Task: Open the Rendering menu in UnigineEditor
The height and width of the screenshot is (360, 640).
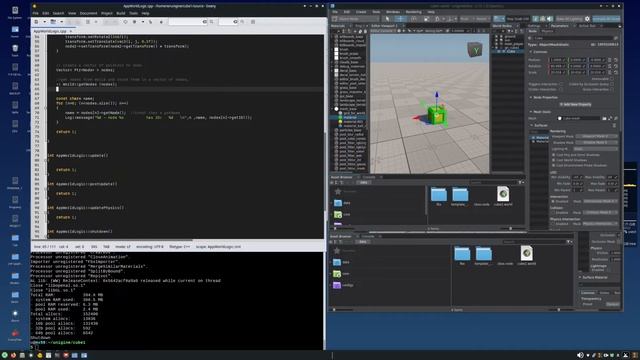Action: click(x=413, y=12)
